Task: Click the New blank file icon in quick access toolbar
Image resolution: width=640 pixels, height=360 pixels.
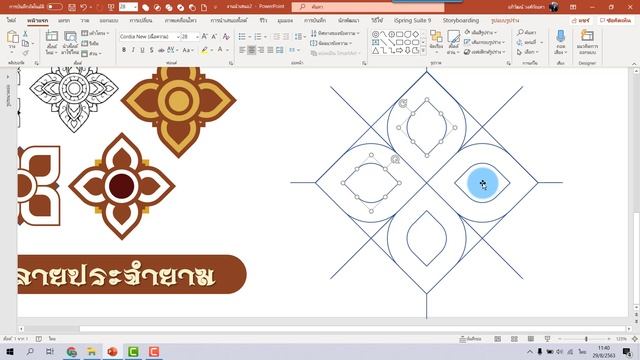Action: 204,7
